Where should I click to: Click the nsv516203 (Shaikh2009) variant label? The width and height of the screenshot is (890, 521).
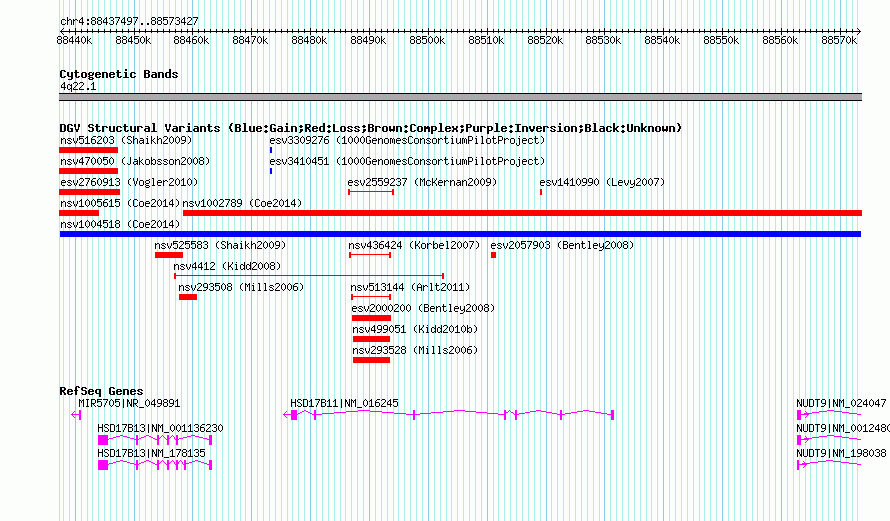pyautogui.click(x=126, y=140)
